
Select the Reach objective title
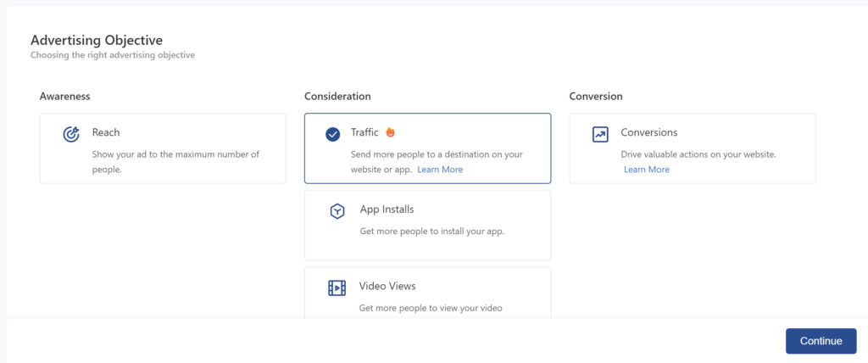[x=106, y=132]
